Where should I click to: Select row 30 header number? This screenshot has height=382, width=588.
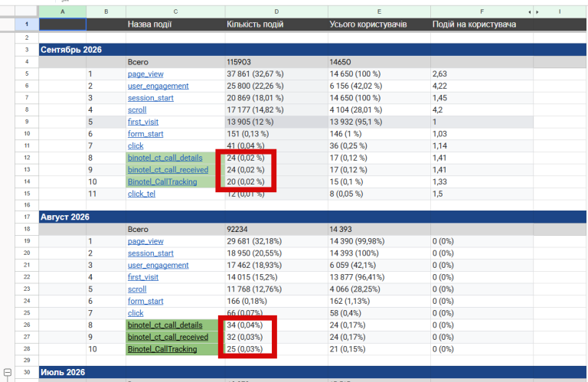[27, 372]
